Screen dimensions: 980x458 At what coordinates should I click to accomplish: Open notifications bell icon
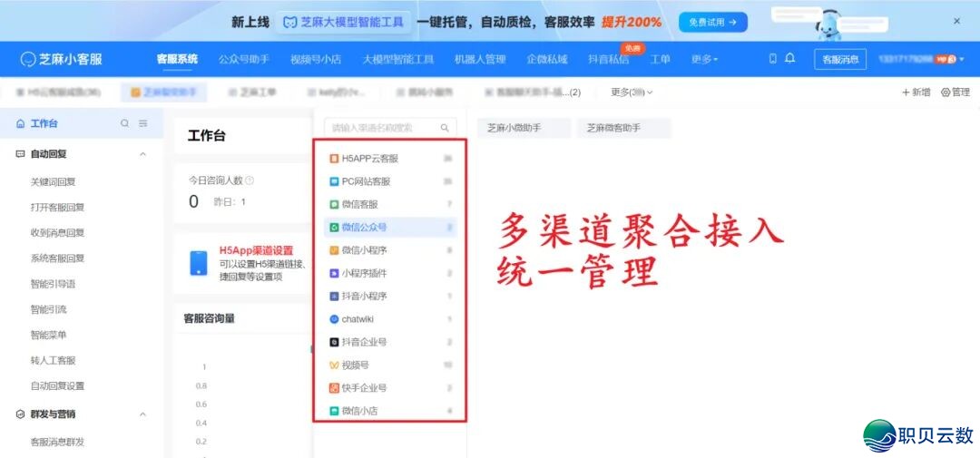click(x=790, y=59)
